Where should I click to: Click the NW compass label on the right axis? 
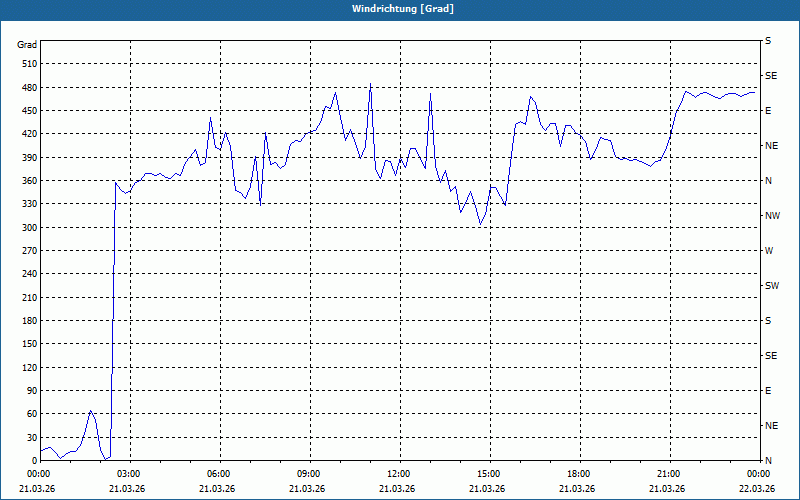click(772, 216)
